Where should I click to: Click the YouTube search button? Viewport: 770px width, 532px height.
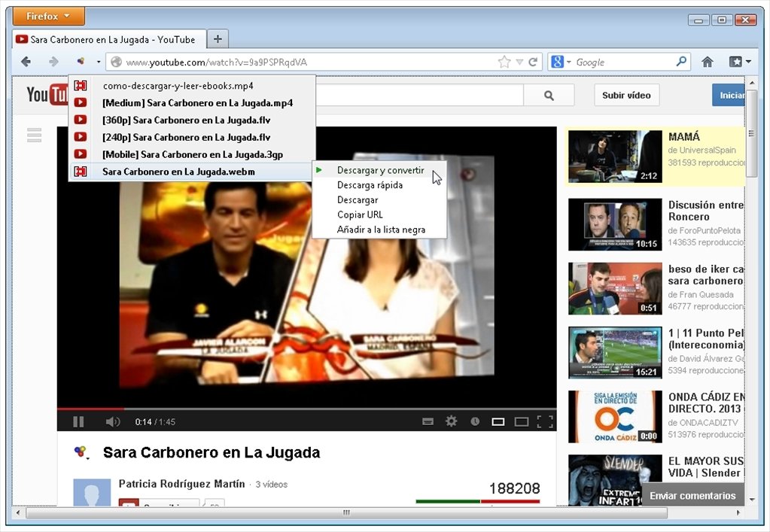[x=549, y=96]
